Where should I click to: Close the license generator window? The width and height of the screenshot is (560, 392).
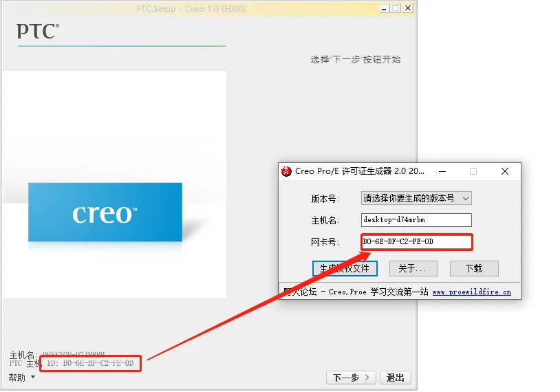coord(505,171)
